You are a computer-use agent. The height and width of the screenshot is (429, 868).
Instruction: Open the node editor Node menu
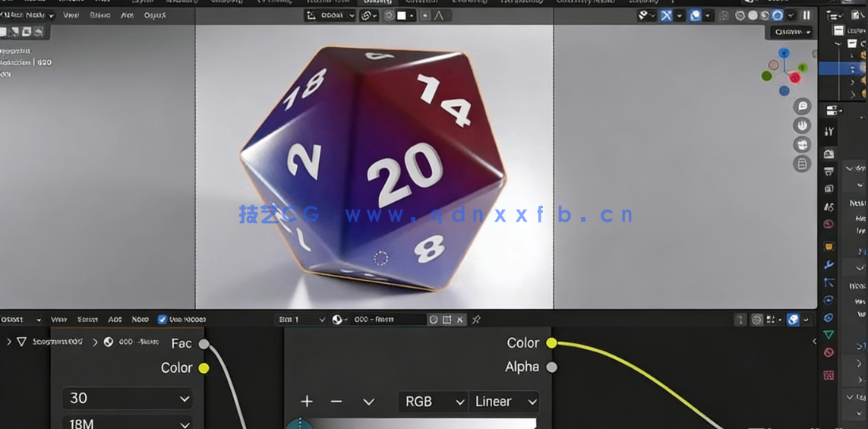[140, 320]
